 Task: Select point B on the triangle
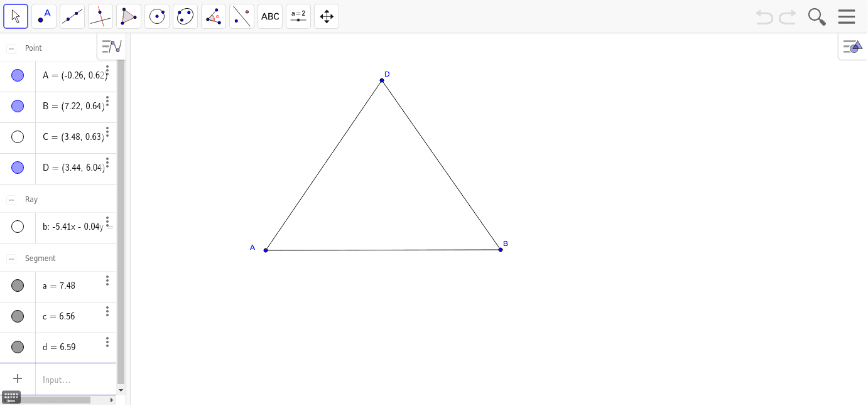[x=501, y=250]
